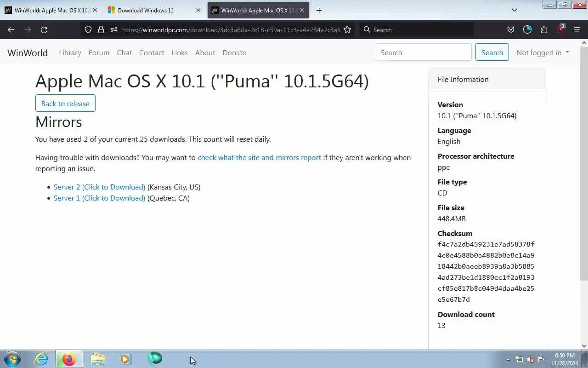Click the Apple Mac OS X 10.1 page title

[x=202, y=81]
